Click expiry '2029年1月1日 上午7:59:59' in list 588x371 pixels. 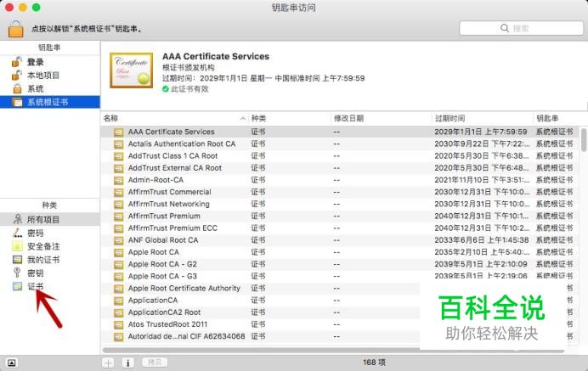click(481, 132)
